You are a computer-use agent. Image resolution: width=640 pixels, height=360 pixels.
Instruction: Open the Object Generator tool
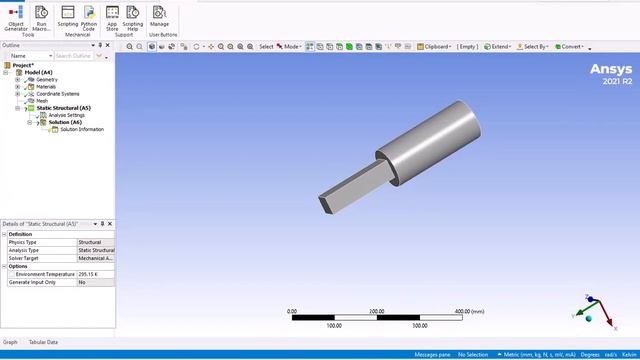pyautogui.click(x=16, y=18)
